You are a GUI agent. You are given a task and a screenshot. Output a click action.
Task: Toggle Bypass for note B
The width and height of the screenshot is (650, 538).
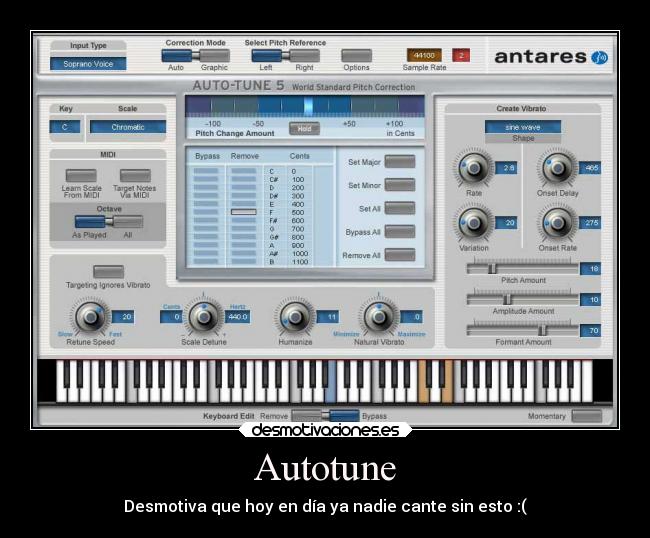pyautogui.click(x=206, y=262)
